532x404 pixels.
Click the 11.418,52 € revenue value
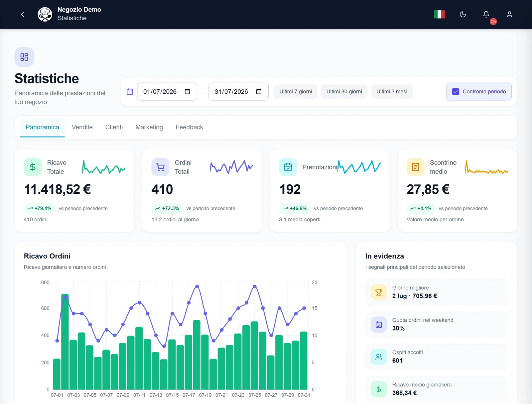[58, 189]
